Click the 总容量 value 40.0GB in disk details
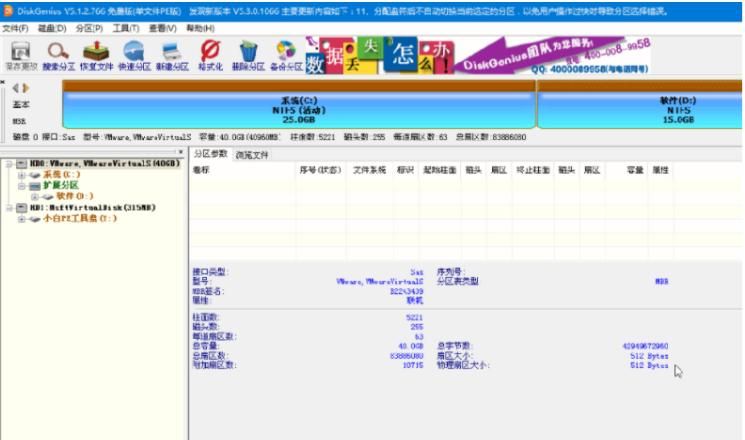Screen dimensions: 745x440 point(411,346)
